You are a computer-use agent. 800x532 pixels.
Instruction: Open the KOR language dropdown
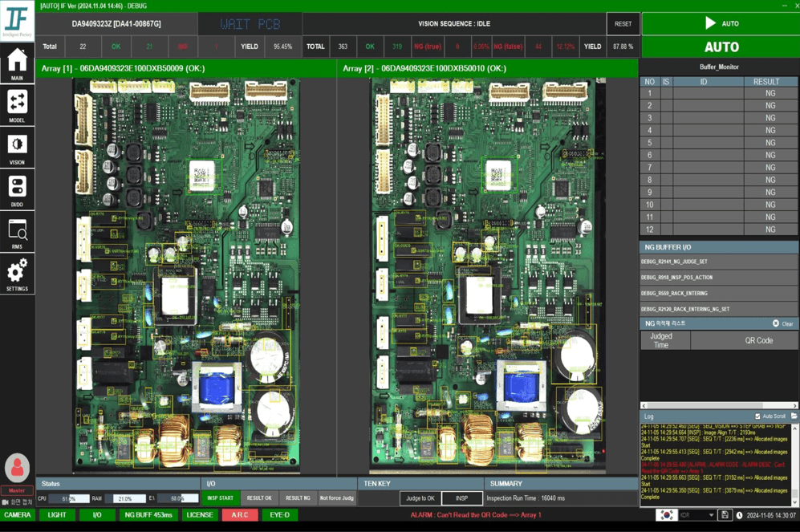click(x=697, y=515)
